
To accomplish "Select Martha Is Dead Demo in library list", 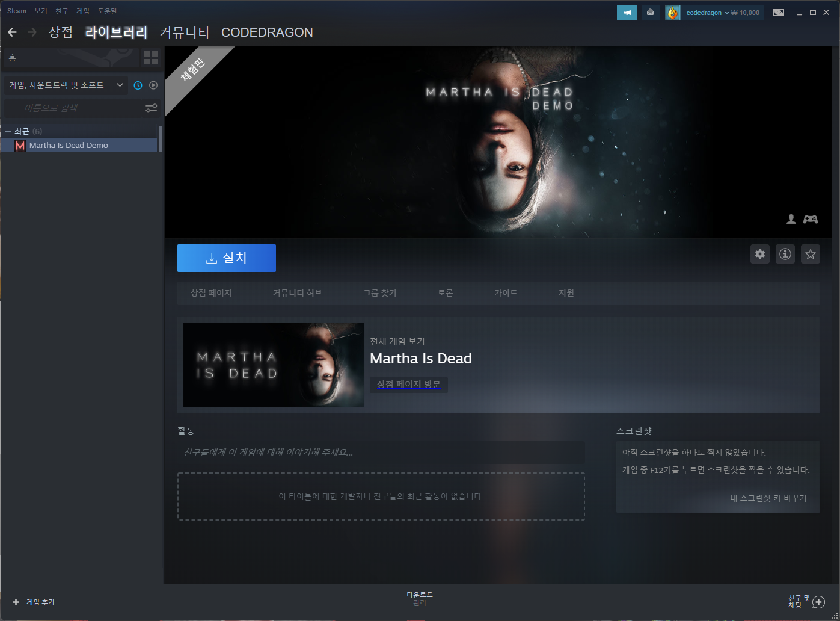I will [79, 146].
